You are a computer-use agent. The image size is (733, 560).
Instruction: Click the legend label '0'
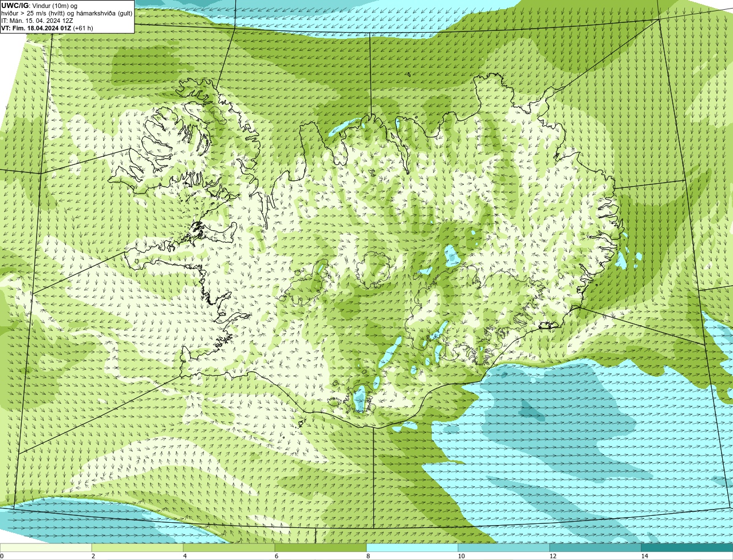pos(2,556)
